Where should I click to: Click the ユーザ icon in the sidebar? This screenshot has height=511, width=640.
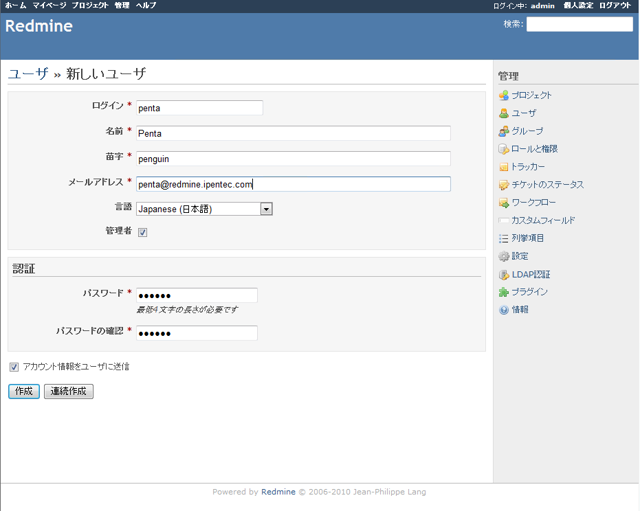504,113
